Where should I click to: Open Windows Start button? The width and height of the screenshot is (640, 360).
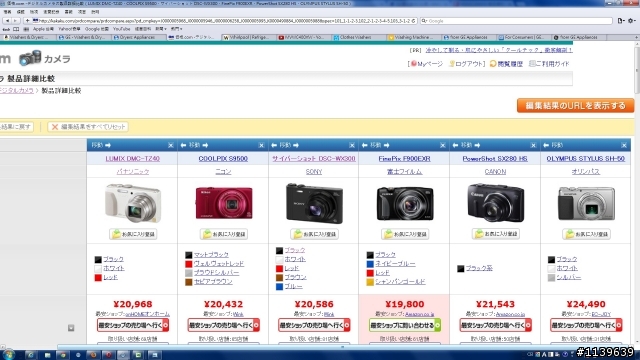tap(9, 355)
